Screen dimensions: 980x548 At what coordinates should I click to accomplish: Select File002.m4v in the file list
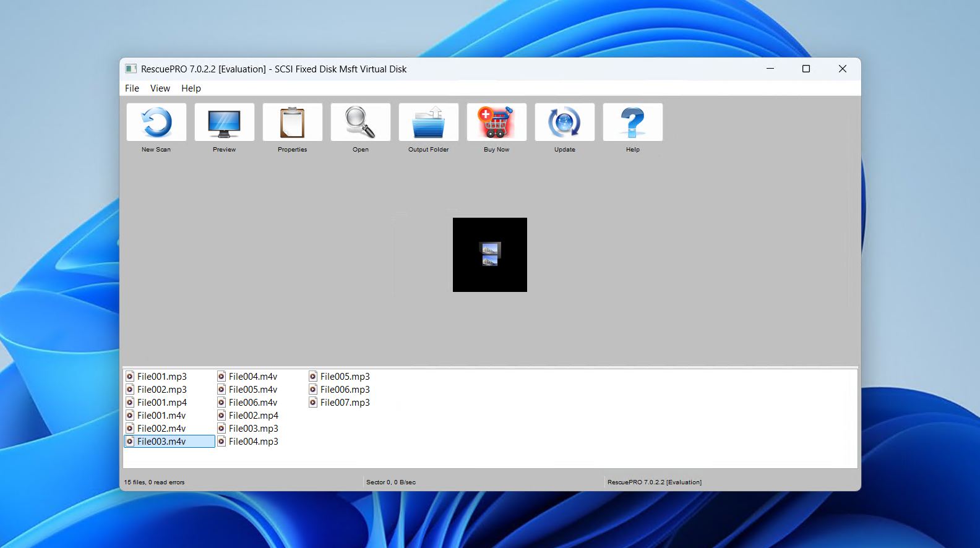point(161,429)
